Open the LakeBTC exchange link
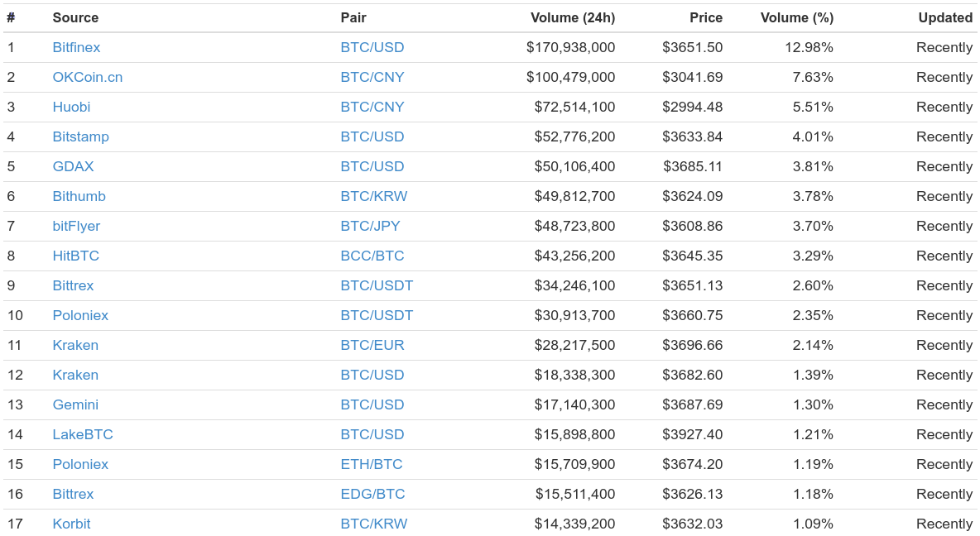This screenshot has width=980, height=536. [83, 435]
